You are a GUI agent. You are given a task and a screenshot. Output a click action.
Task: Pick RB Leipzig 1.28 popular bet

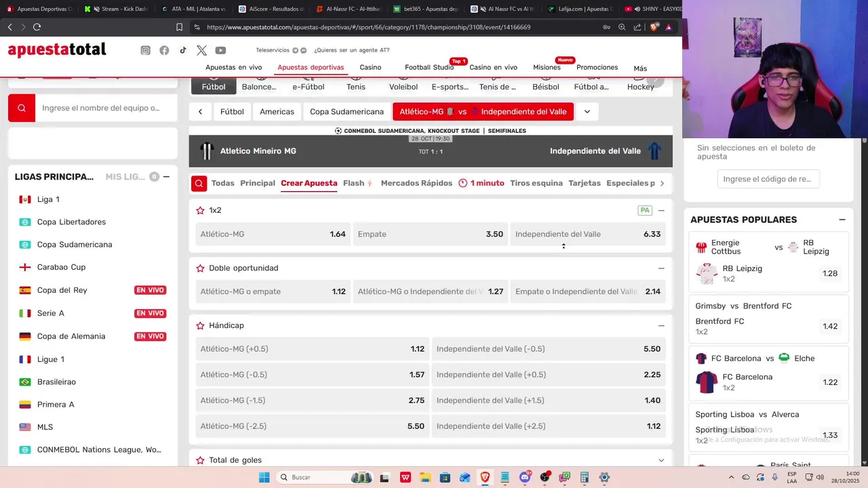coord(769,273)
